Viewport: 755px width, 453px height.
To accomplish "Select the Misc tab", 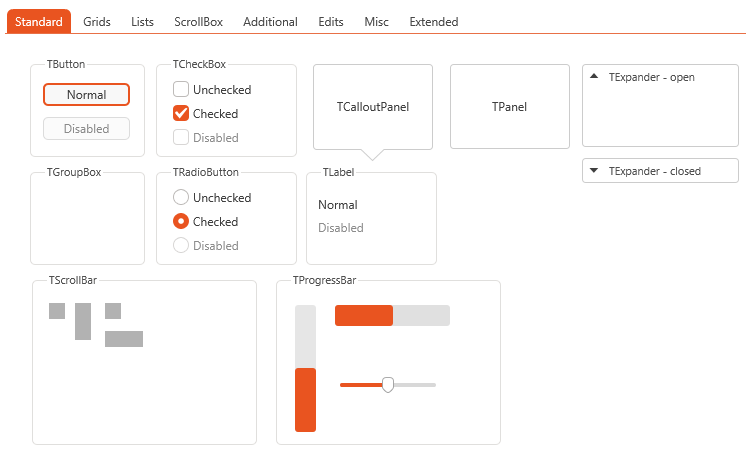I will 377,22.
